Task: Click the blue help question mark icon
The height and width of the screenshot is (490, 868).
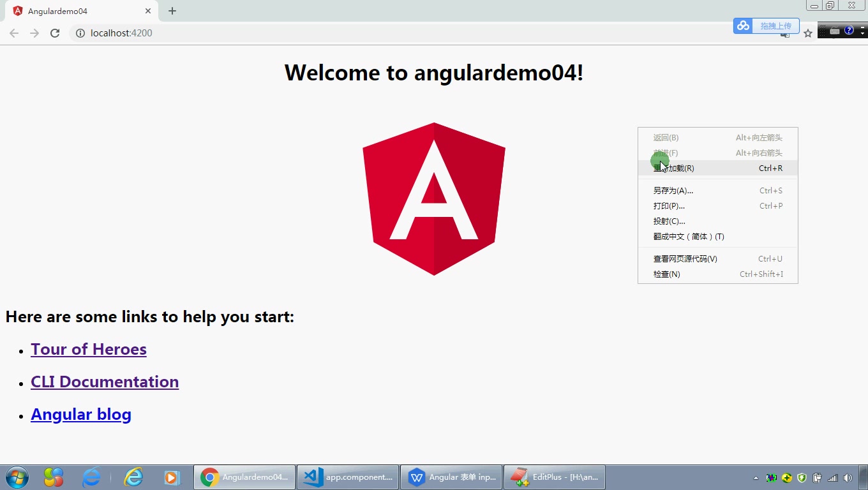Action: 849,30
